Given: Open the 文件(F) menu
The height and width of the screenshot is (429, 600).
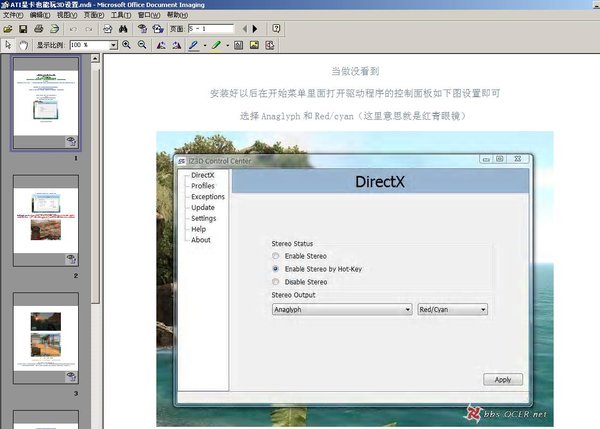Looking at the screenshot, I should coord(13,15).
